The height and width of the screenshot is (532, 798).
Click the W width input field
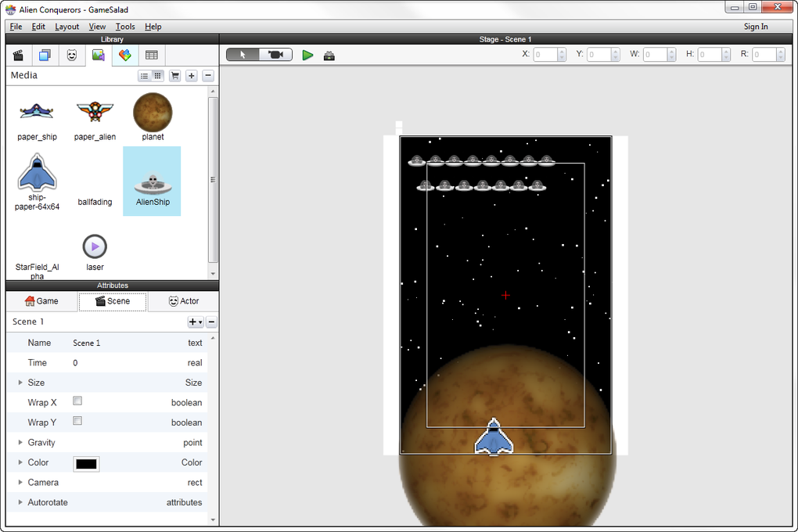point(656,55)
